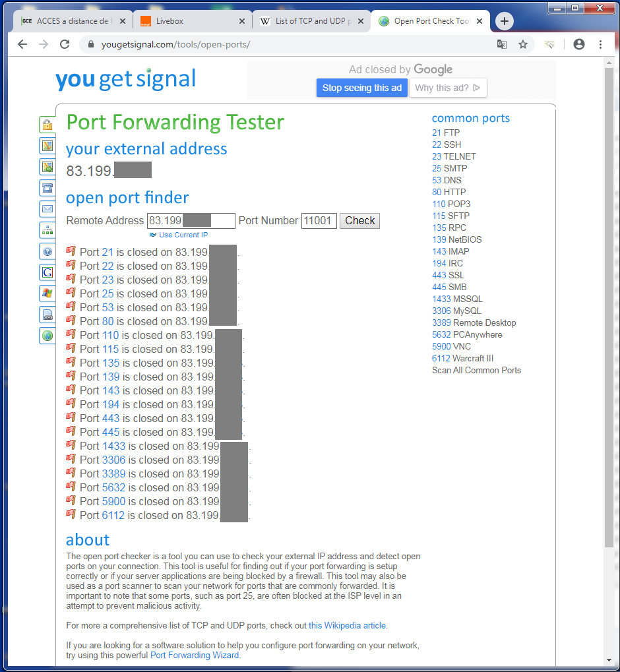The height and width of the screenshot is (672, 620).
Task: Bookmark this page with the star icon
Action: click(x=523, y=44)
